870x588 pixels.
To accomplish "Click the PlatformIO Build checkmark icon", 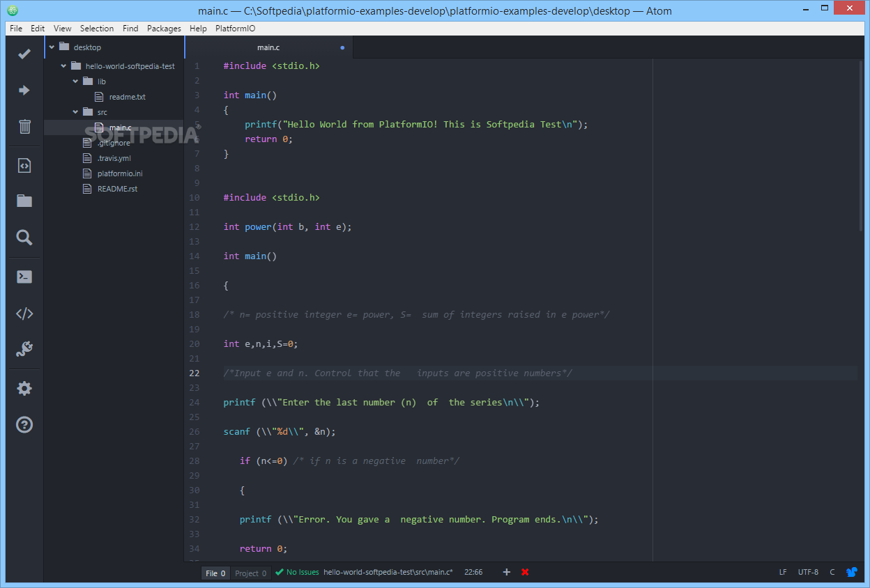I will click(24, 54).
